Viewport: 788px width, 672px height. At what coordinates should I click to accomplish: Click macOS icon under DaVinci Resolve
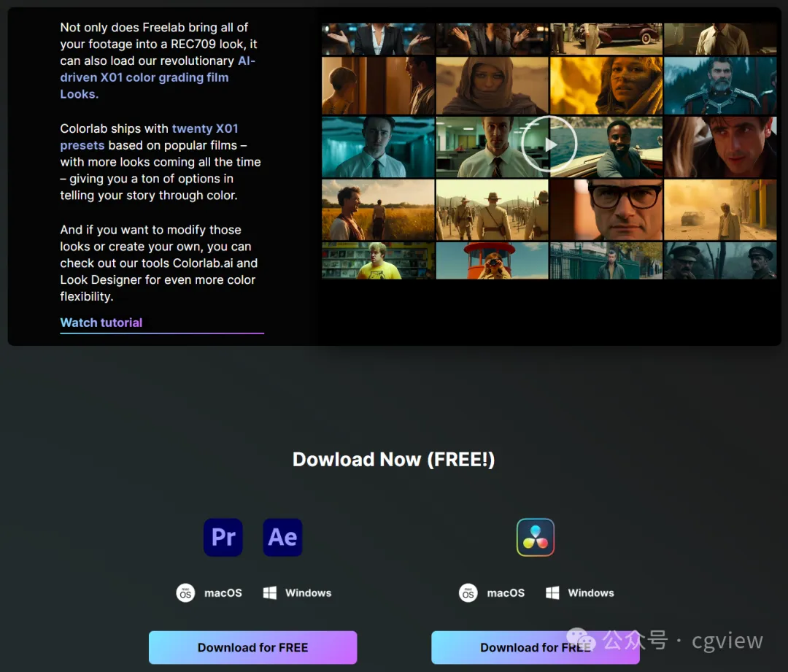pyautogui.click(x=468, y=592)
